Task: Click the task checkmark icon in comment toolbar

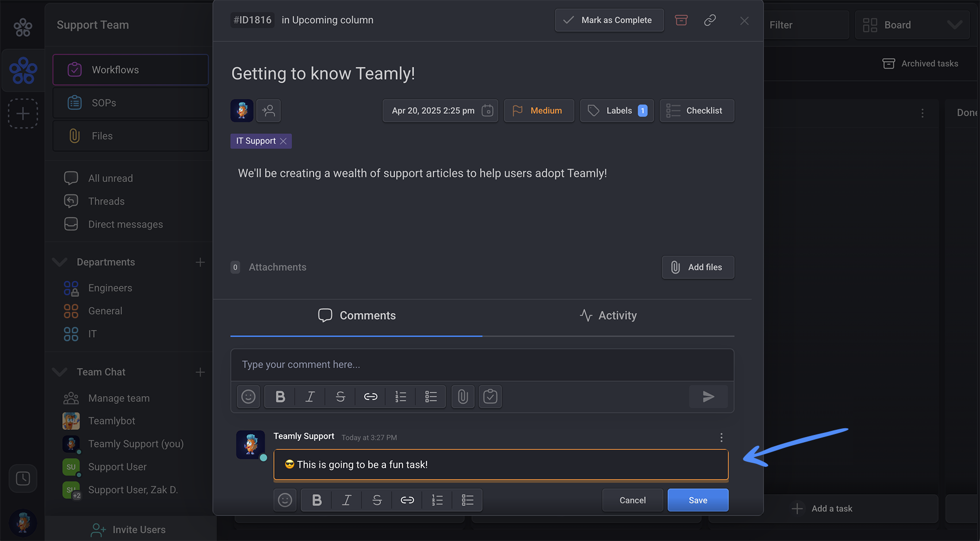Action: (490, 396)
